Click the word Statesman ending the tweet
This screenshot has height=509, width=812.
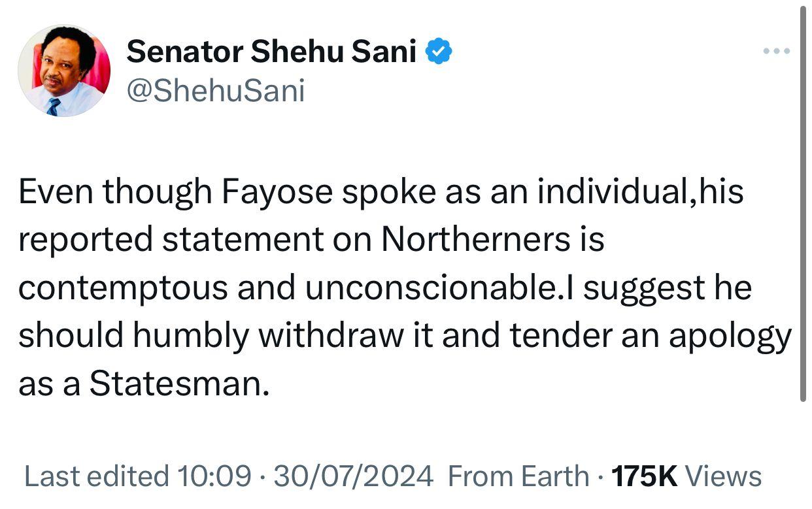[x=178, y=384]
